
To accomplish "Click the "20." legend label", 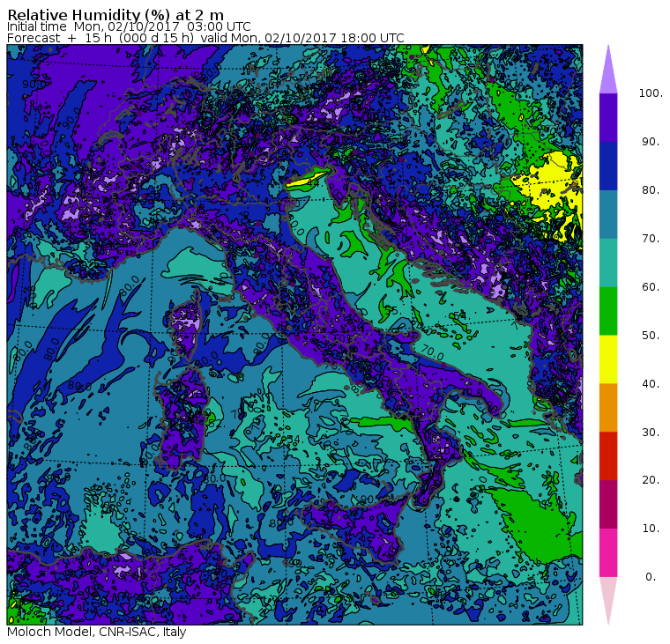I will click(x=651, y=479).
